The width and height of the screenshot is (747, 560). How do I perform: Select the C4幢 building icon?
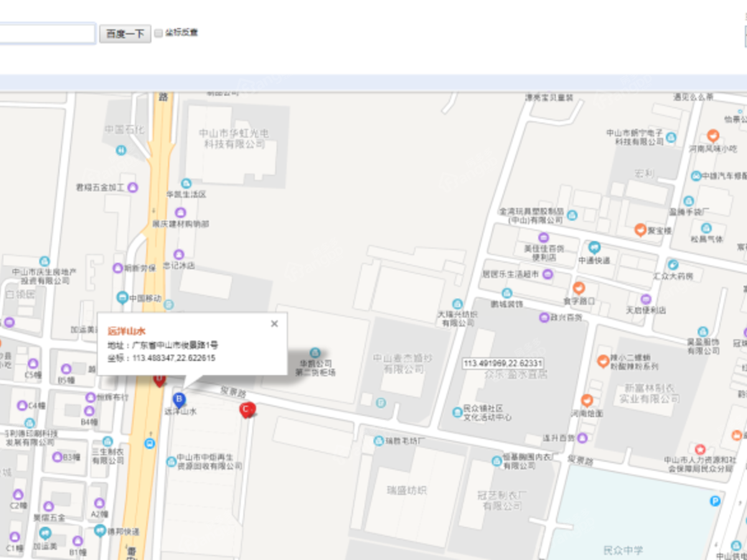click(22, 406)
